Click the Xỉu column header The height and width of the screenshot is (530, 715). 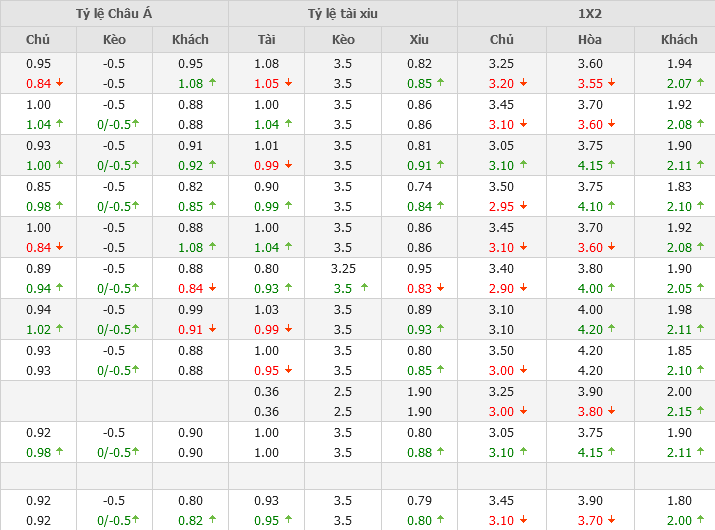[419, 40]
